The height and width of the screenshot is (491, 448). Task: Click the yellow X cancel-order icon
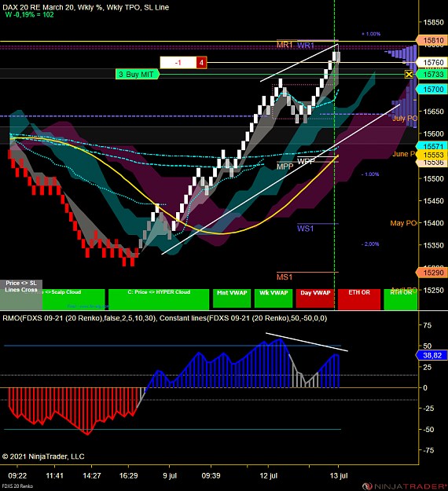(x=409, y=74)
